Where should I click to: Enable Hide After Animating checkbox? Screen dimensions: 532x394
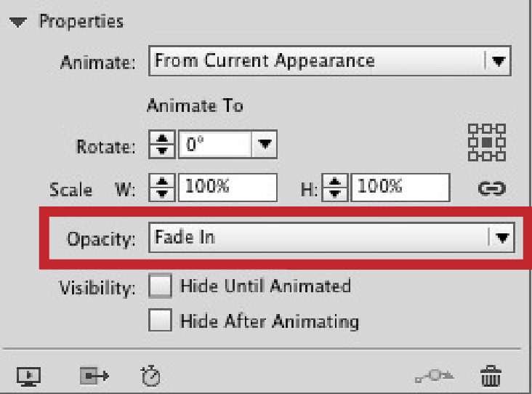[x=159, y=320]
